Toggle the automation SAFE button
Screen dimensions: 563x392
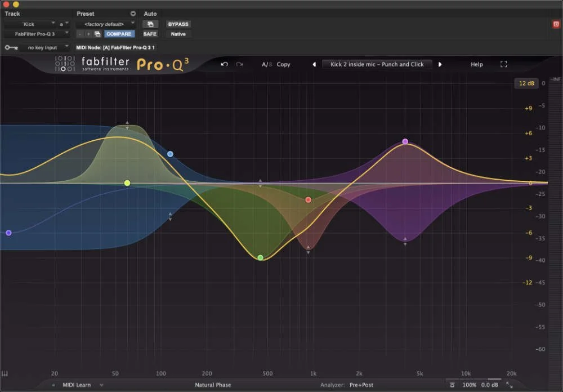(150, 34)
